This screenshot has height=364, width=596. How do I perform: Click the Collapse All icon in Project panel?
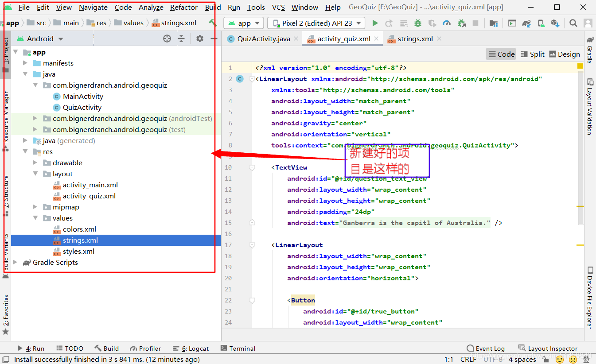[181, 39]
